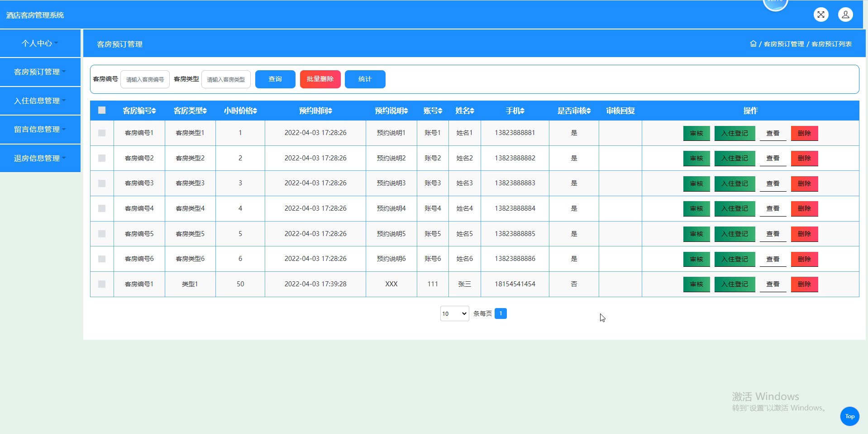
Task: Click 查看 for row 姓名3
Action: [x=773, y=183]
